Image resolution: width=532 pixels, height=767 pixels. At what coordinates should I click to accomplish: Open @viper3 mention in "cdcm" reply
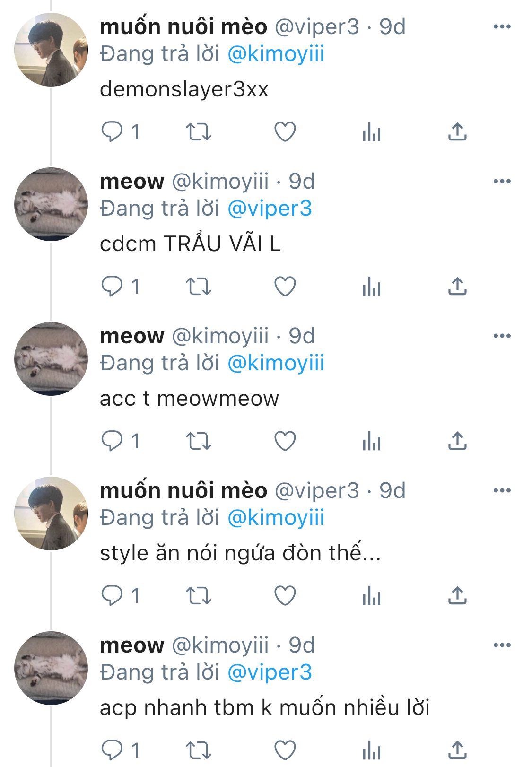coord(270,209)
